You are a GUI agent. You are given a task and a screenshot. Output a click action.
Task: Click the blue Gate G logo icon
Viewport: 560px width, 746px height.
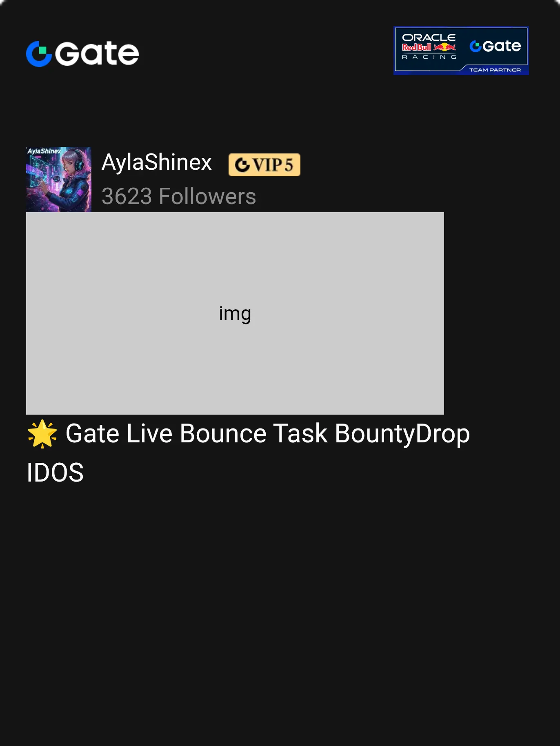[39, 54]
